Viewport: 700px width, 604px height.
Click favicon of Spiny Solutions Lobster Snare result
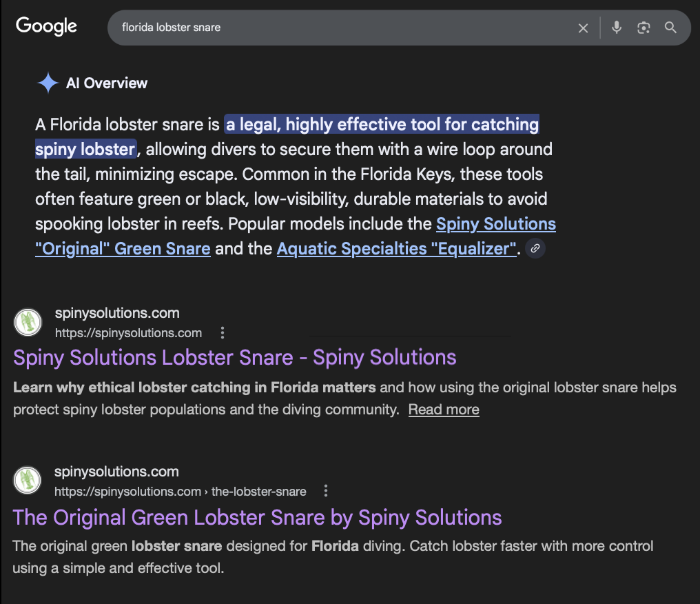(x=28, y=322)
